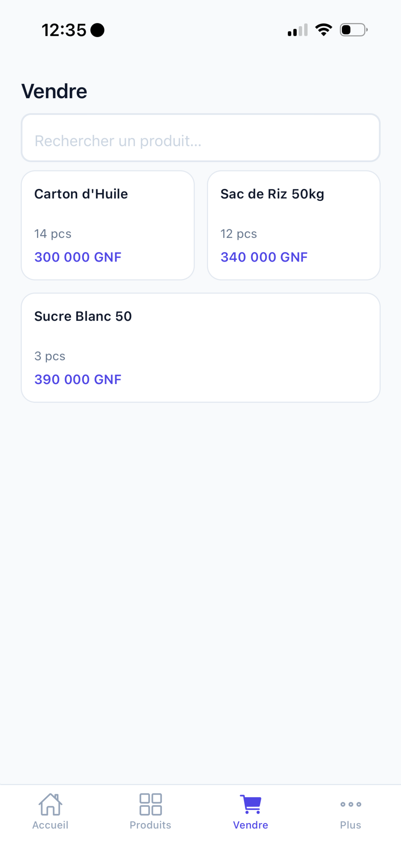
Task: Tap the 12:35 clock in the status bar
Action: click(64, 30)
